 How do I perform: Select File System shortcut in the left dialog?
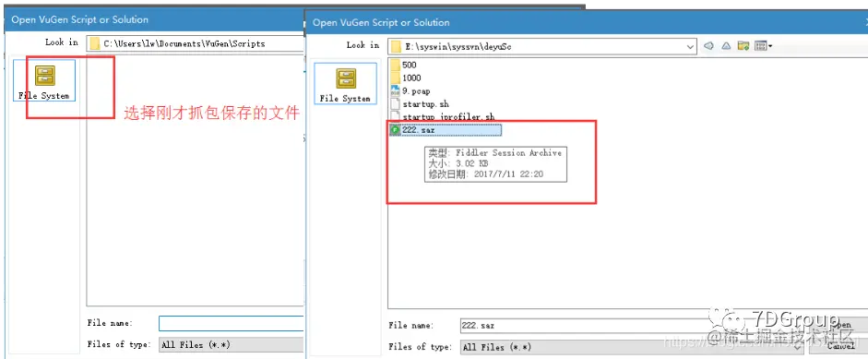point(43,80)
